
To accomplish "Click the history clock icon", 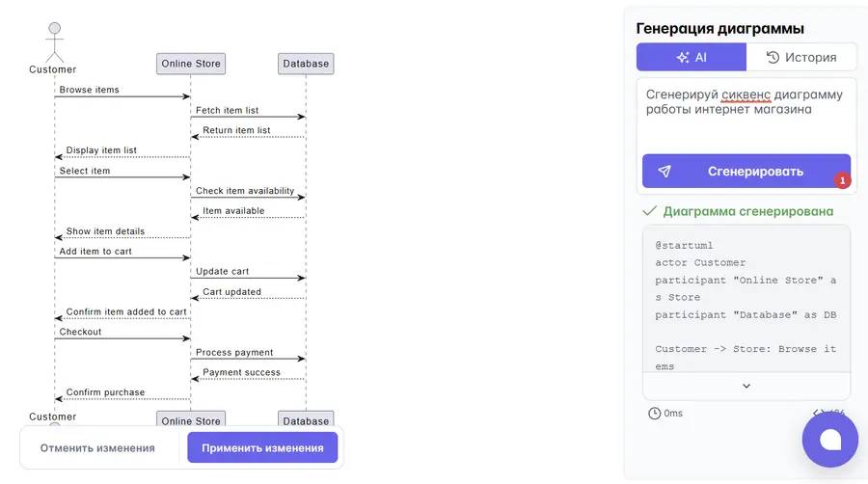I will 773,58.
